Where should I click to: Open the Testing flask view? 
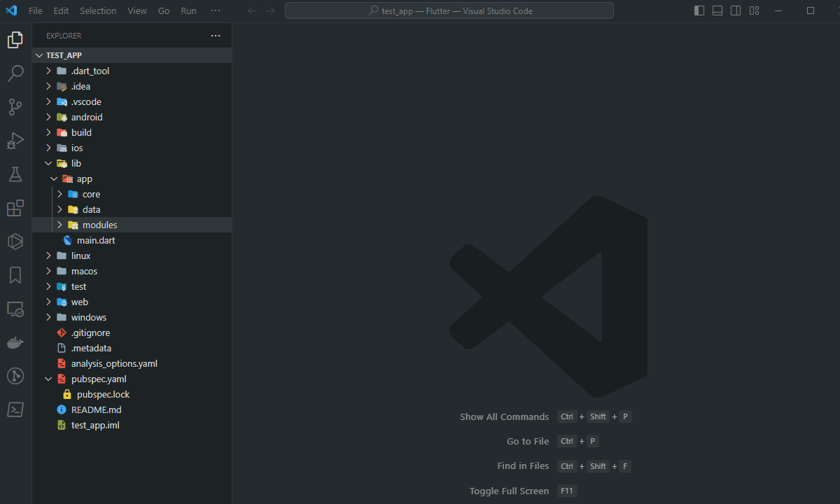pos(15,174)
